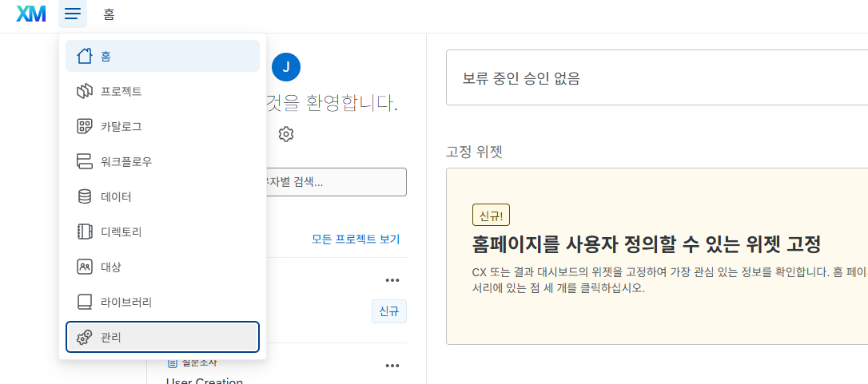
Task: Open 데이터 menu entry
Action: [x=162, y=196]
